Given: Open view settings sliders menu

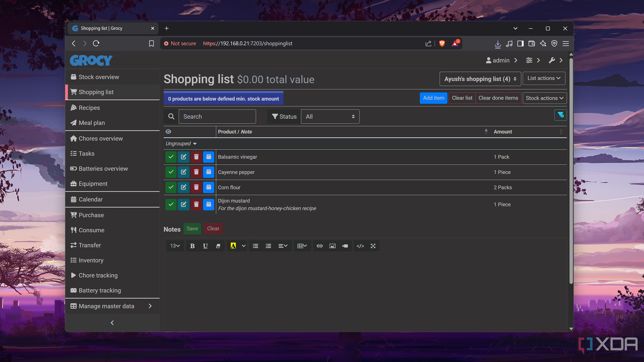Looking at the screenshot, I should coord(533,61).
